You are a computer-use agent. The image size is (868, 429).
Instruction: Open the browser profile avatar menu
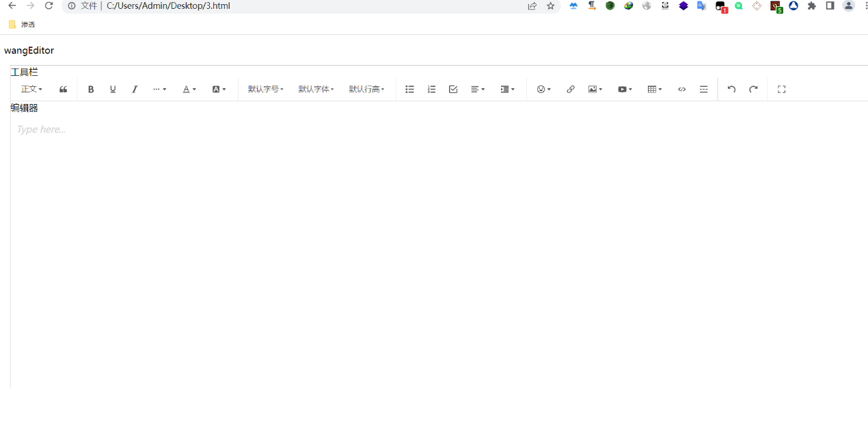point(848,5)
